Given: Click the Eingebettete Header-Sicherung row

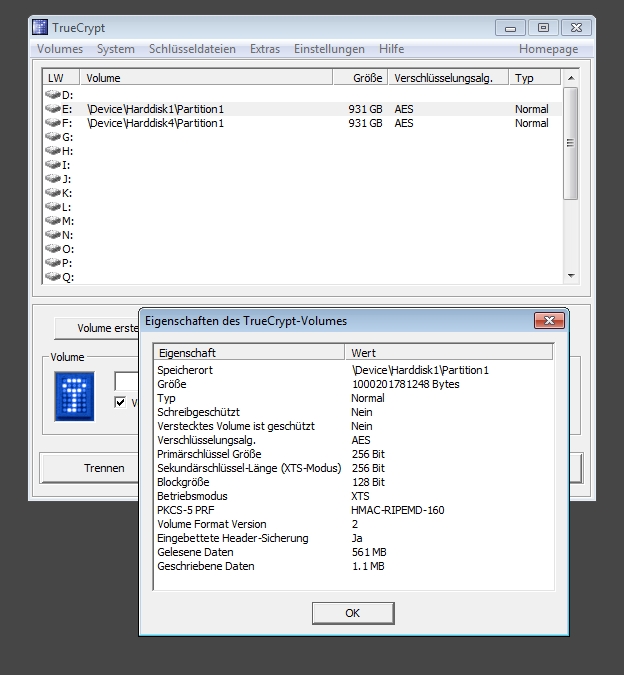Looking at the screenshot, I should 354,538.
